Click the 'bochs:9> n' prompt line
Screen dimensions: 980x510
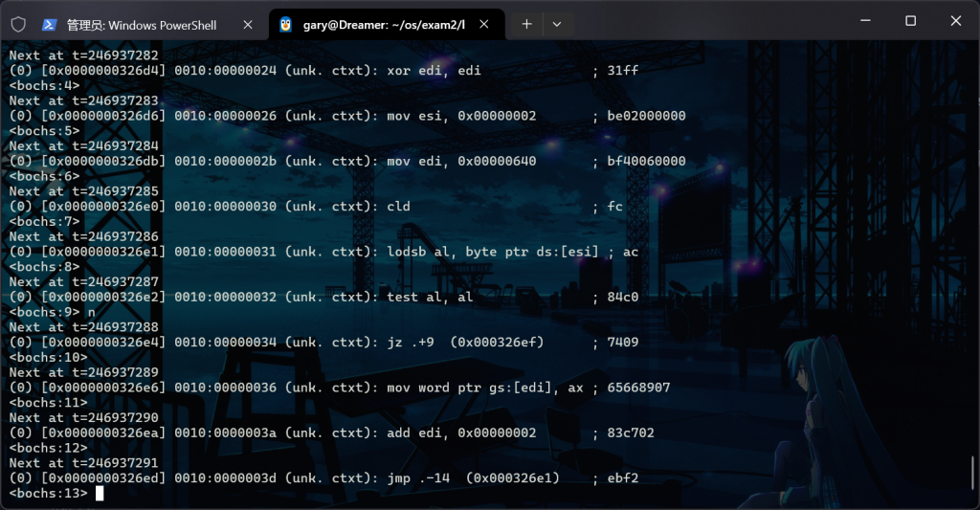pyautogui.click(x=53, y=312)
